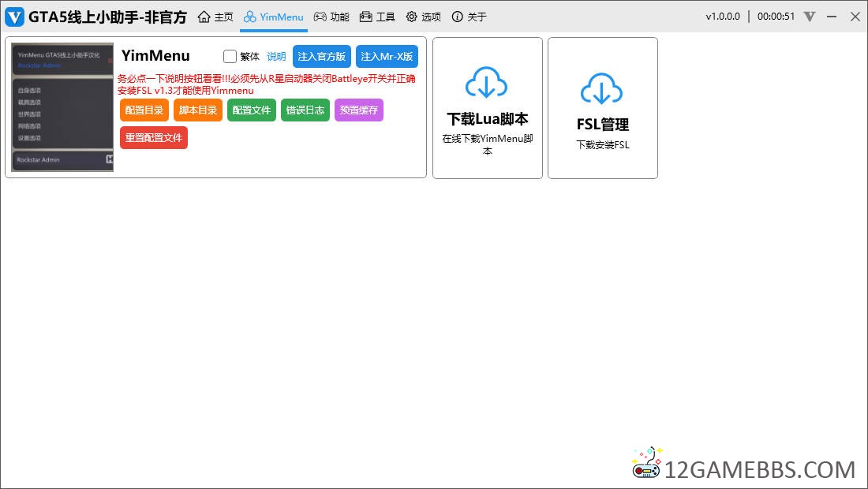The width and height of the screenshot is (868, 489).
Task: Click the 00:00:51 timer text
Action: pos(776,17)
